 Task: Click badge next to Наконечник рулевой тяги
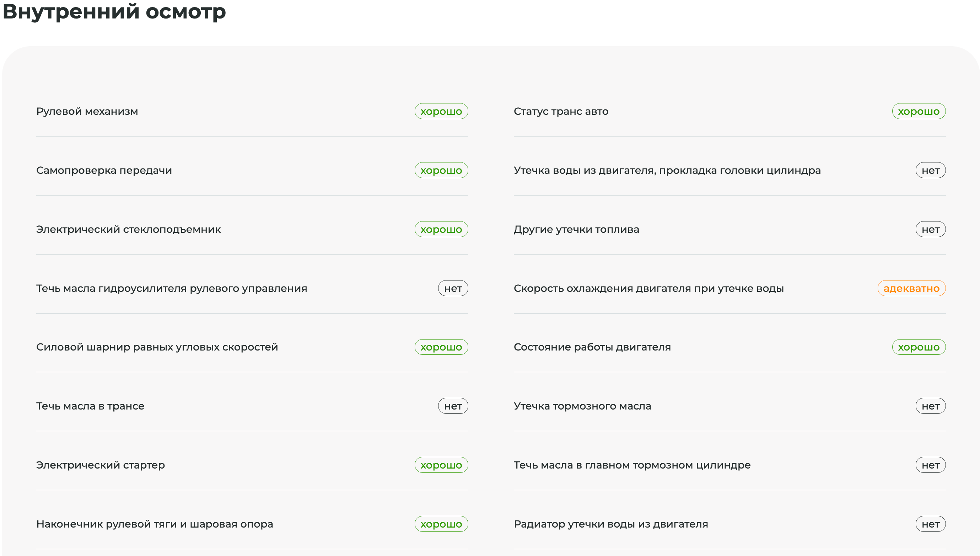pyautogui.click(x=441, y=524)
